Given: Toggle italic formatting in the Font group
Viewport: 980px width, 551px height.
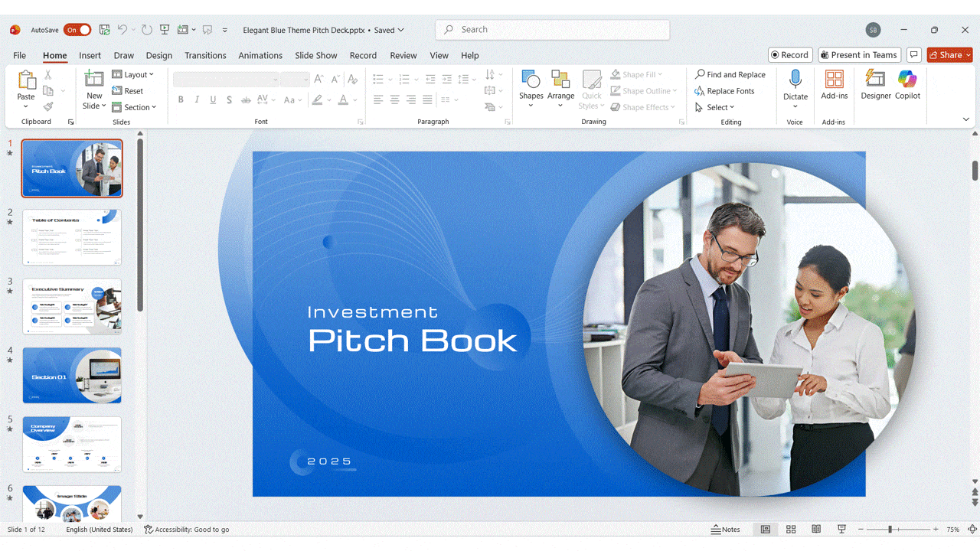Looking at the screenshot, I should [x=197, y=99].
